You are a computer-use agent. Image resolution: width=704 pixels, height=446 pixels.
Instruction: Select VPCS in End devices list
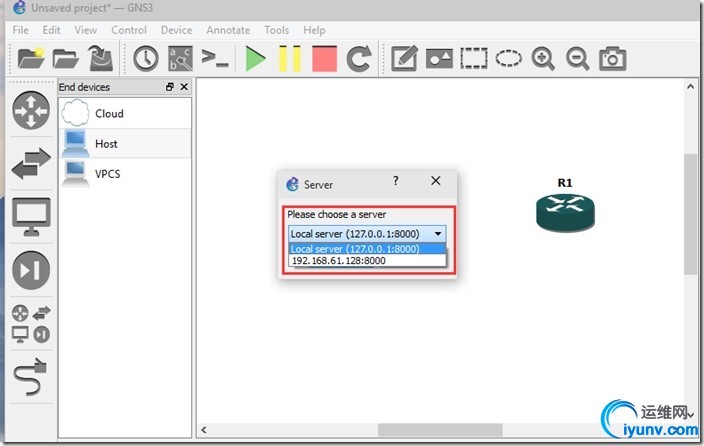[x=125, y=173]
